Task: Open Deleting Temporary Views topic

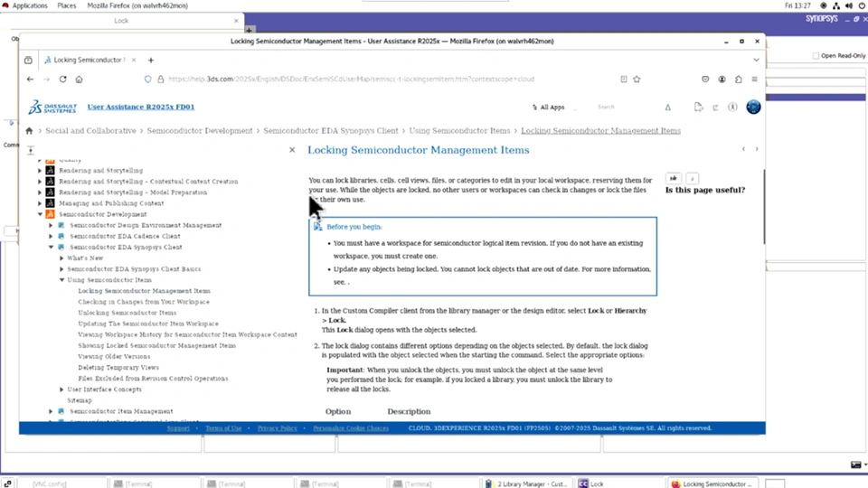Action: [118, 368]
